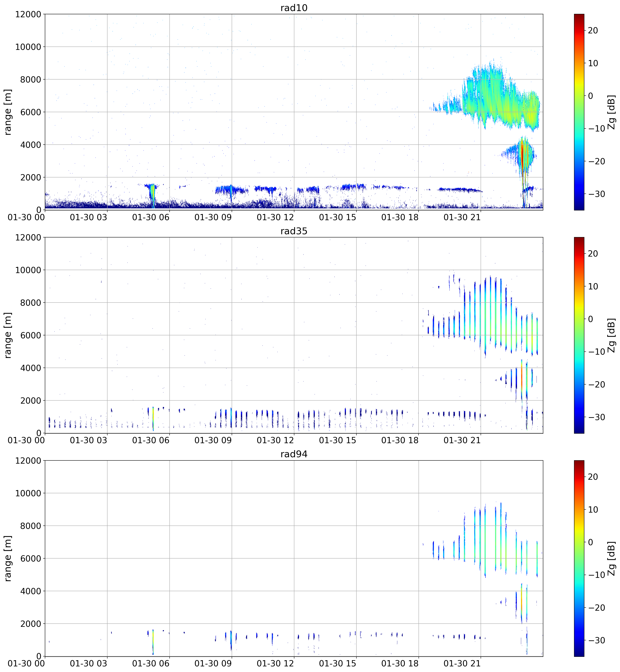Image resolution: width=620 pixels, height=672 pixels.
Task: Click the 8000 y-tick in rad94 plot
Action: 31,526
